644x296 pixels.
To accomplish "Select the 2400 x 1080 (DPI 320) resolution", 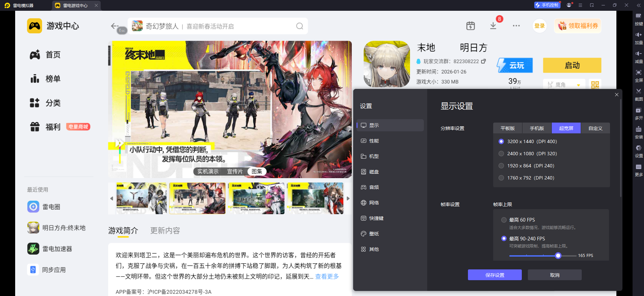I will point(501,154).
